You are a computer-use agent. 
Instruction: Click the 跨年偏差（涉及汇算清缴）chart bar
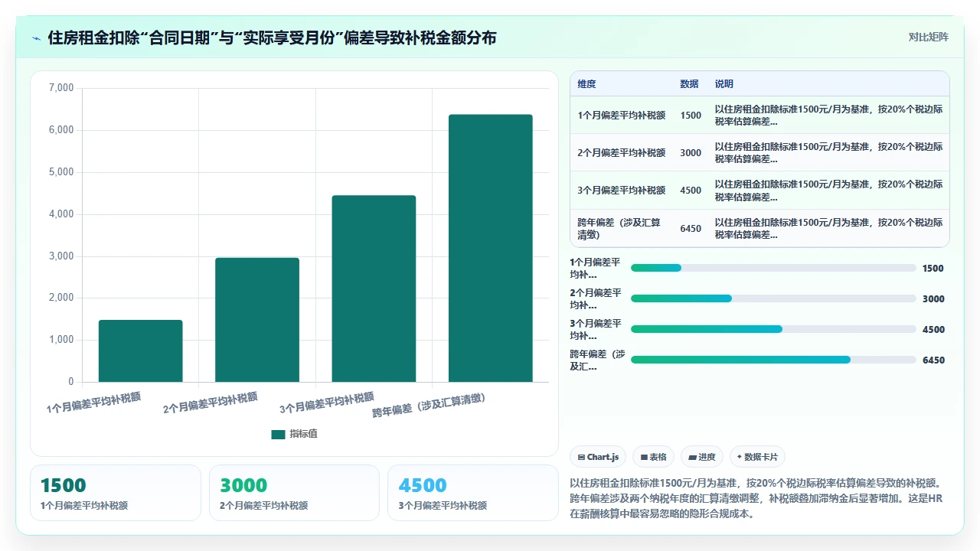coord(491,248)
